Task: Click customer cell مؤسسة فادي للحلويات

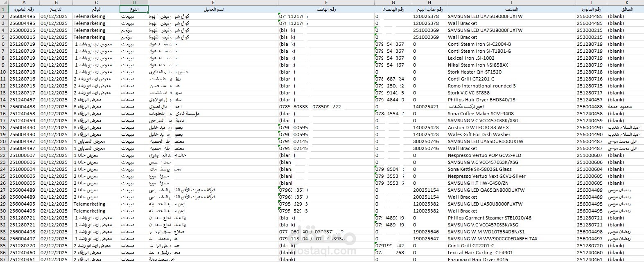Action: (213, 114)
